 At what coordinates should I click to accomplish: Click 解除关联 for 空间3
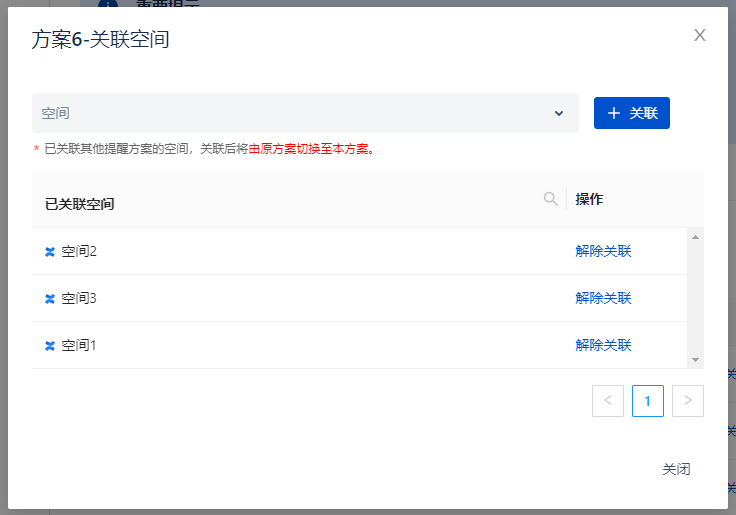[603, 299]
